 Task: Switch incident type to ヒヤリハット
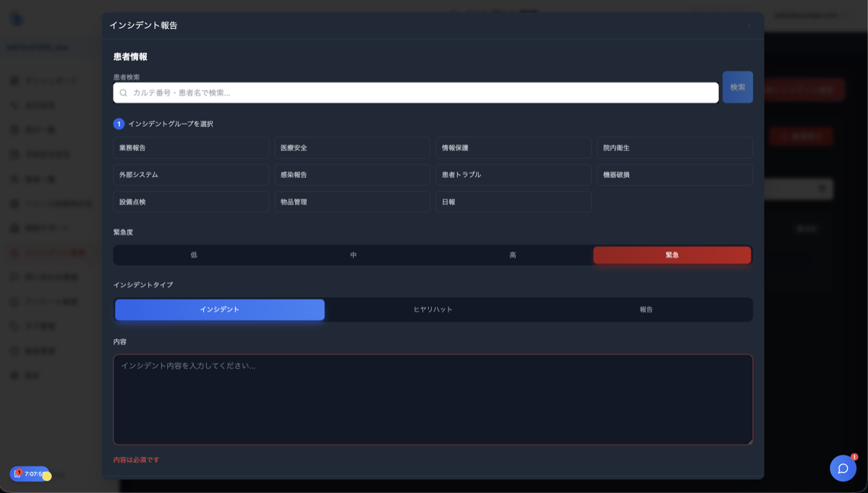(x=433, y=309)
